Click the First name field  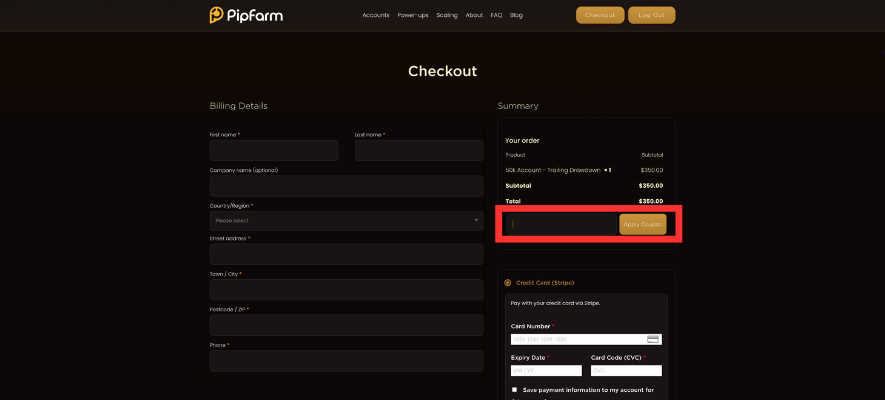click(274, 151)
